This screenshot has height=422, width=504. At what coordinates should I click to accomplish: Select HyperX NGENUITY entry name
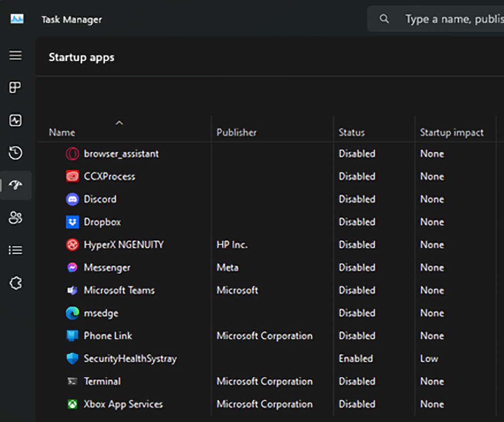click(124, 245)
